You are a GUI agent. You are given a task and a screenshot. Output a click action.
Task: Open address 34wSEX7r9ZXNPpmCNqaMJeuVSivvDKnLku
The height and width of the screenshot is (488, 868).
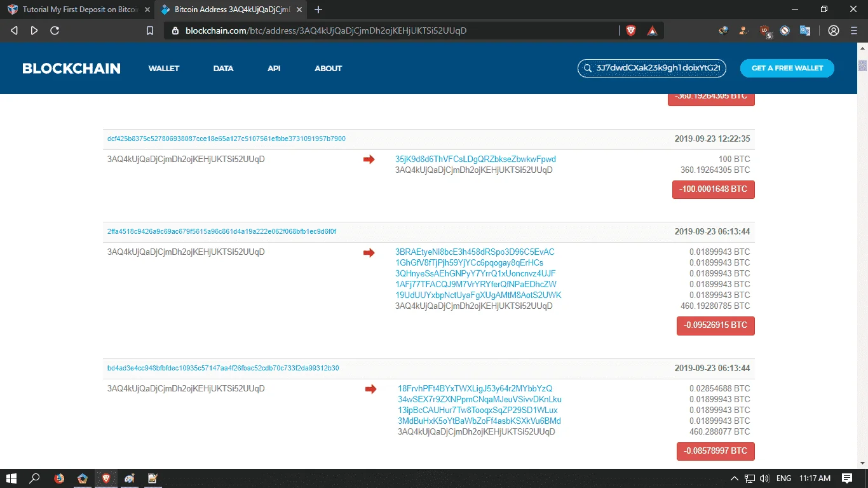[480, 400]
